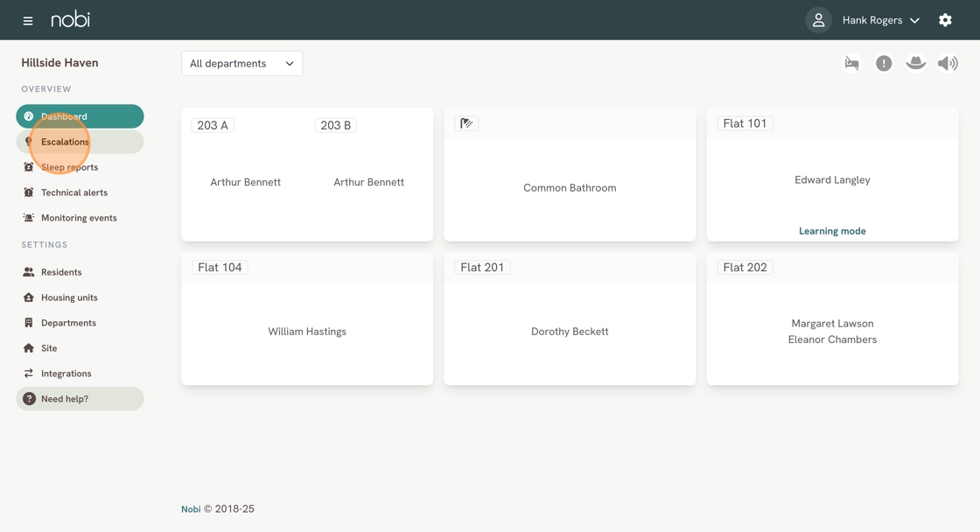Click the Need help? button
Image resolution: width=980 pixels, height=532 pixels.
tap(80, 399)
